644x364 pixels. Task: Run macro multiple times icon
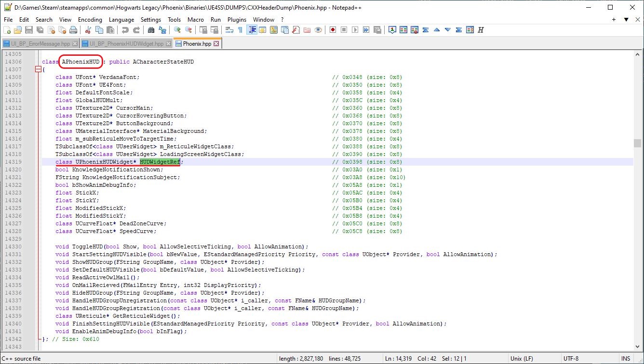366,30
